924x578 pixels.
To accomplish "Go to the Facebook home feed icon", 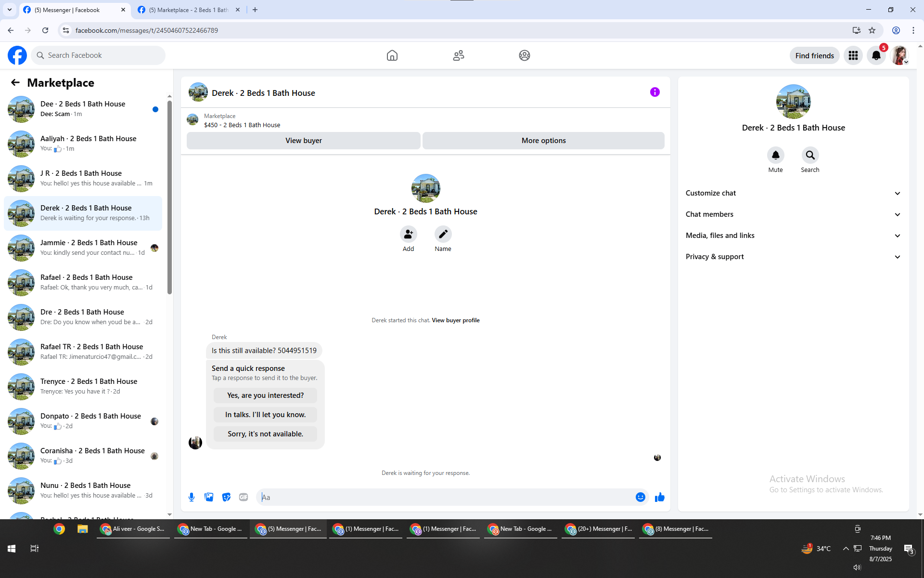I will point(392,55).
